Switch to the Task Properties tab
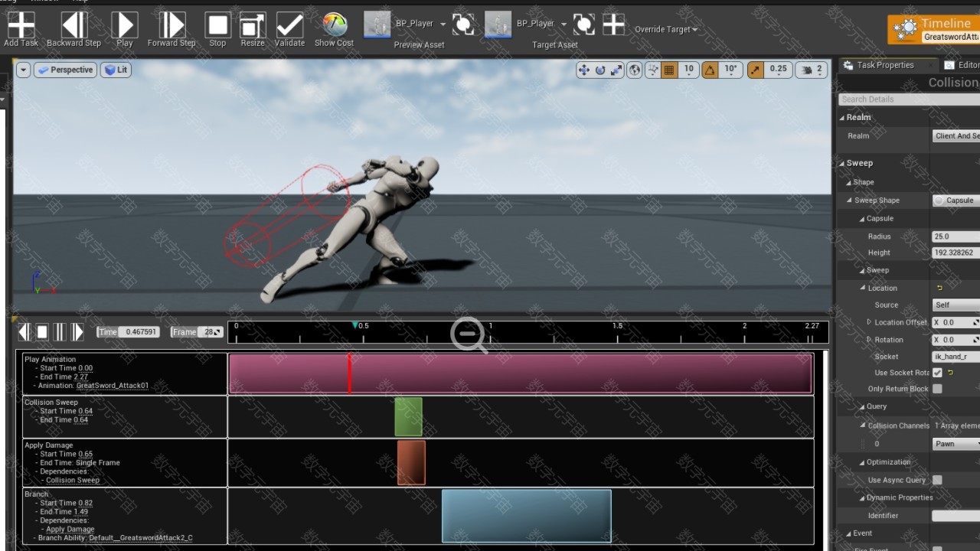This screenshot has width=980, height=551. click(x=884, y=65)
